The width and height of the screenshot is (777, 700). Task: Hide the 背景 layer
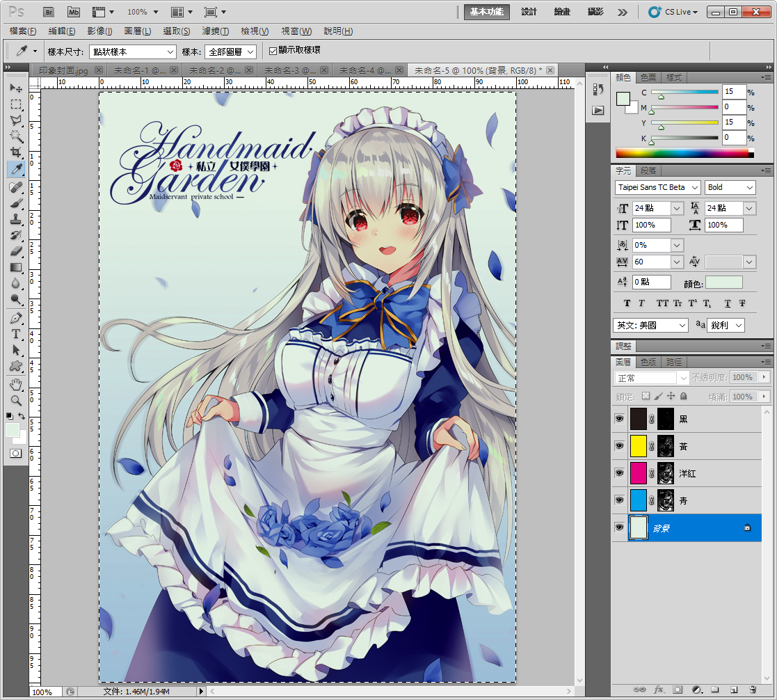(619, 527)
